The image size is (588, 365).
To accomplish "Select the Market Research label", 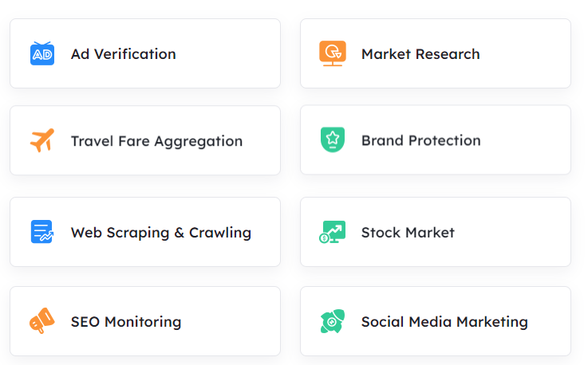I will (420, 54).
